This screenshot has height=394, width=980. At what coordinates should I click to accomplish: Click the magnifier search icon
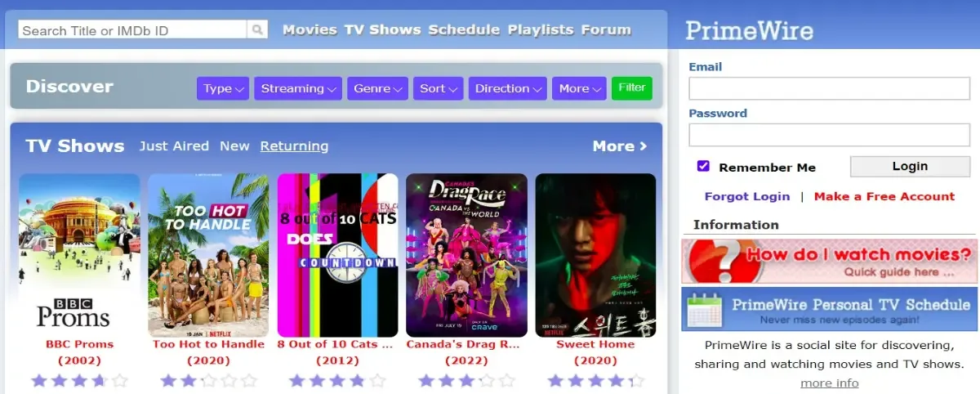click(x=257, y=30)
